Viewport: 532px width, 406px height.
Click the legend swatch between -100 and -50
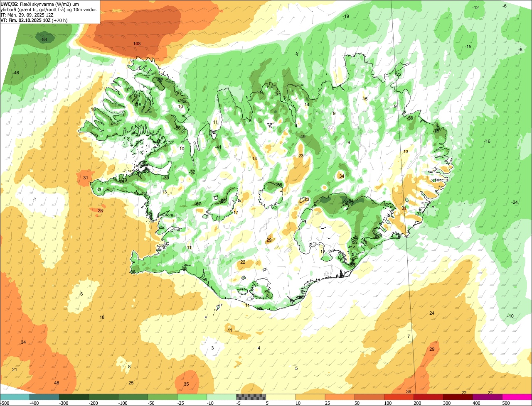[133, 397]
